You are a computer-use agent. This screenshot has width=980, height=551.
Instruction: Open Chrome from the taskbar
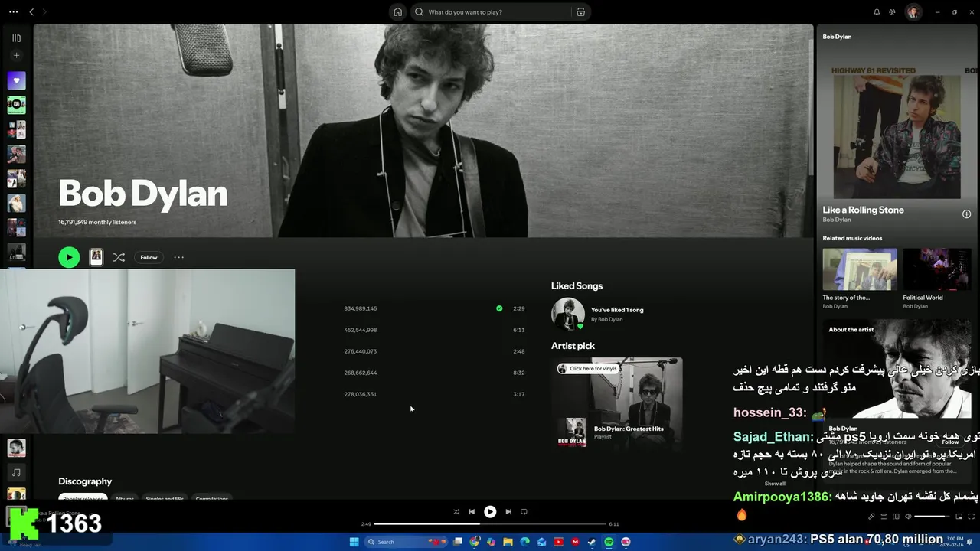click(x=475, y=542)
